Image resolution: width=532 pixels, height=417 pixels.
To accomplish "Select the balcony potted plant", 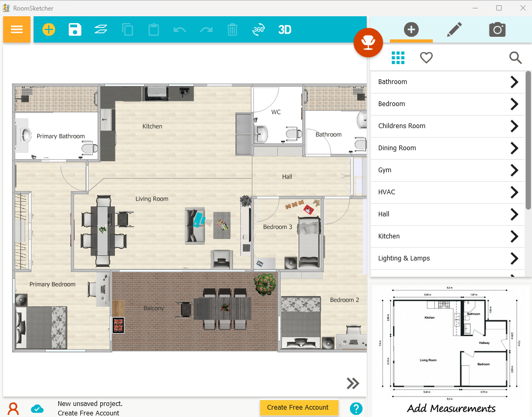I will [x=265, y=284].
